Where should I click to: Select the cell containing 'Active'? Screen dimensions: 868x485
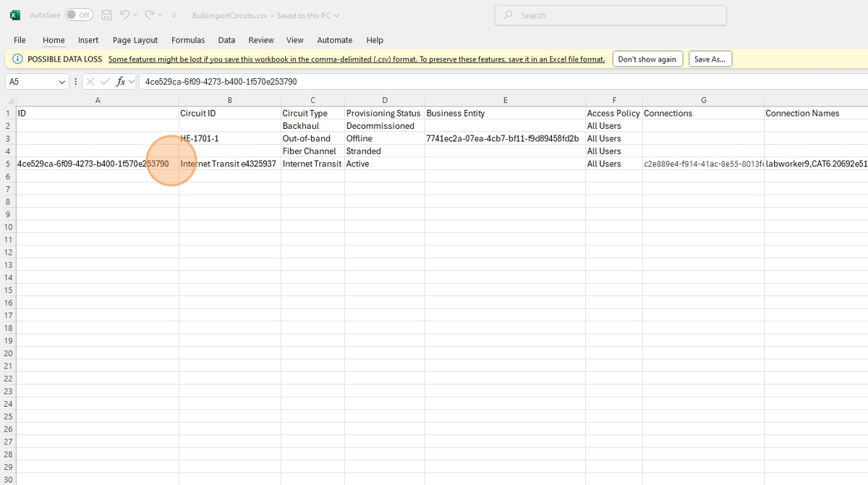coord(385,164)
